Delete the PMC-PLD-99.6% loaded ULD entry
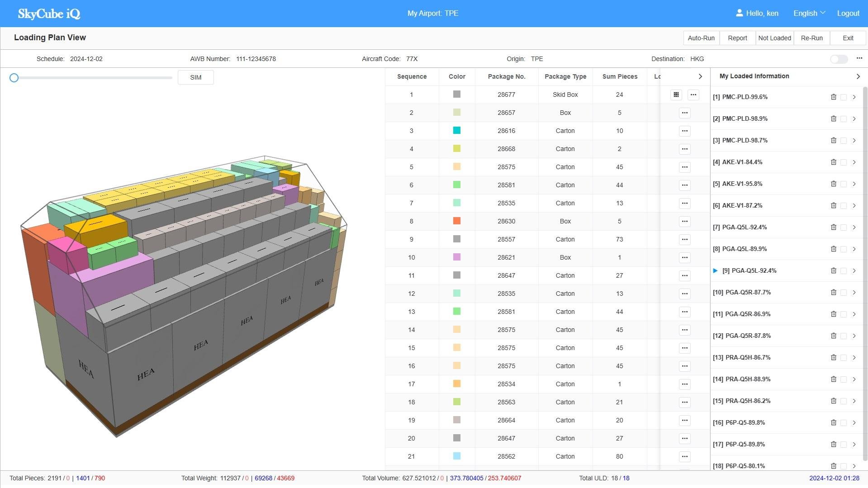The width and height of the screenshot is (868, 488). point(833,97)
